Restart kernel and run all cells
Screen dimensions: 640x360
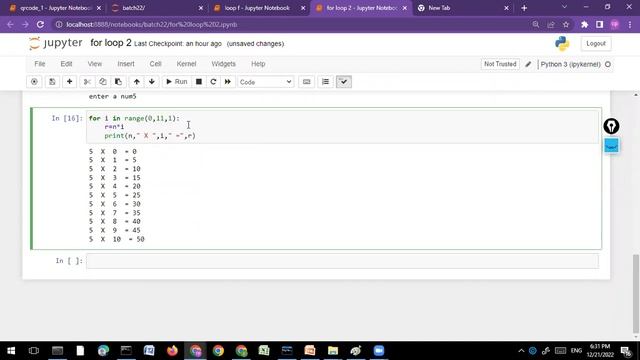pyautogui.click(x=228, y=82)
